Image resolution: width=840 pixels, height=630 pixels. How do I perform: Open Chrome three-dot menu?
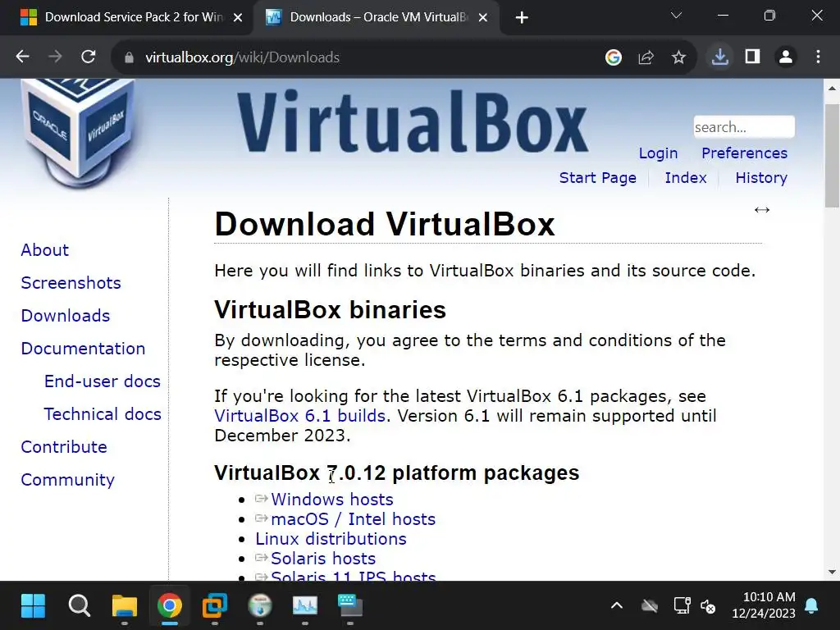click(x=818, y=57)
